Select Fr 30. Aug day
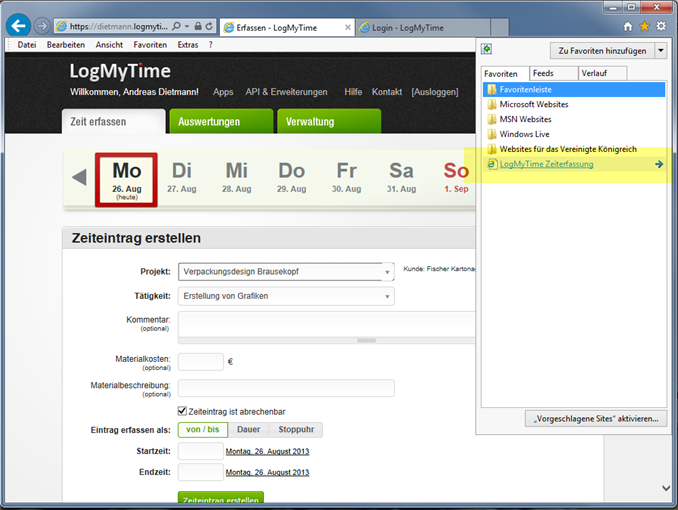 (x=346, y=177)
